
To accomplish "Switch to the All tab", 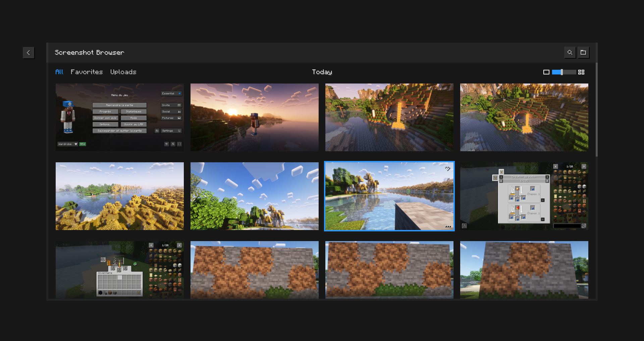I will tap(59, 72).
